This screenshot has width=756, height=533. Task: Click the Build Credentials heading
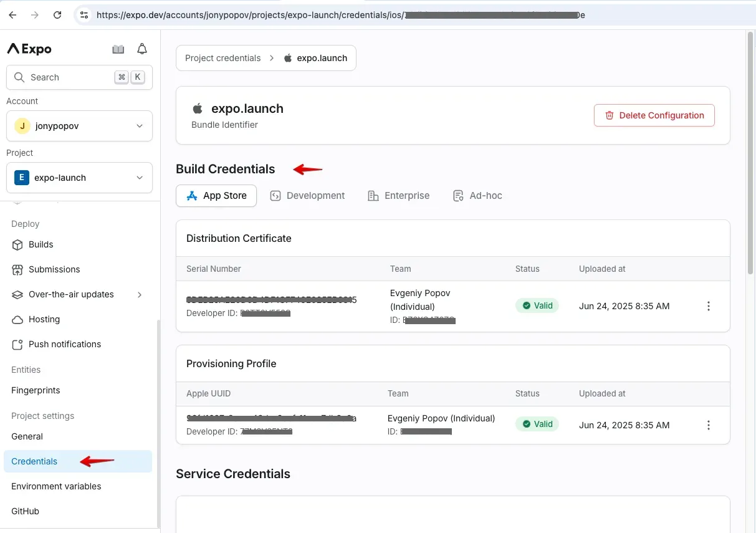click(226, 169)
